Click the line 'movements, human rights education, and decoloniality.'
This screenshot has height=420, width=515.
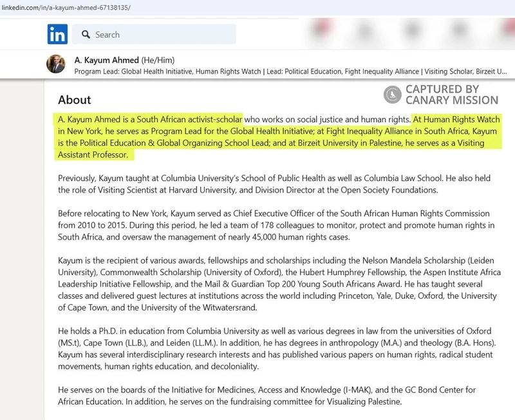coord(158,367)
